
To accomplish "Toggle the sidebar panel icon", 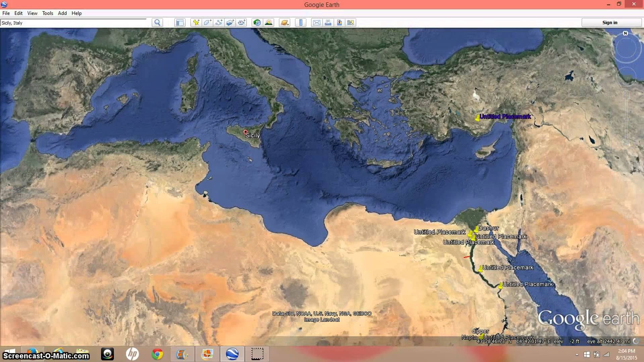I will (180, 22).
